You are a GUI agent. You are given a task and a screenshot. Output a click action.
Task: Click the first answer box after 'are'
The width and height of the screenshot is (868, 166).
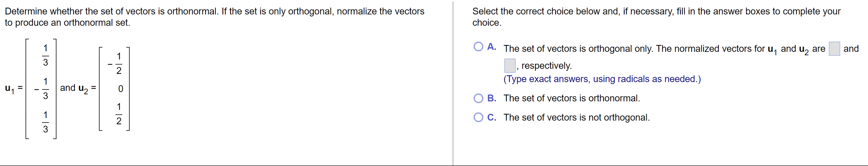coord(834,49)
